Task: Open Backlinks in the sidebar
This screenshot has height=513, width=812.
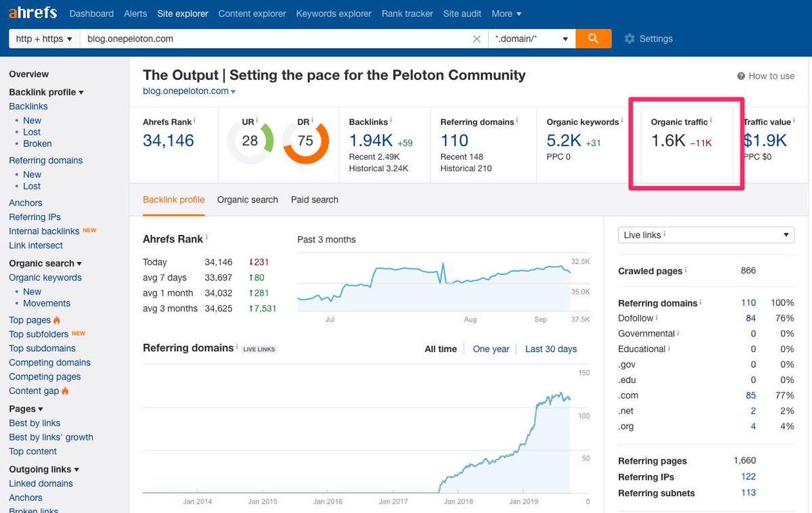Action: pyautogui.click(x=28, y=106)
